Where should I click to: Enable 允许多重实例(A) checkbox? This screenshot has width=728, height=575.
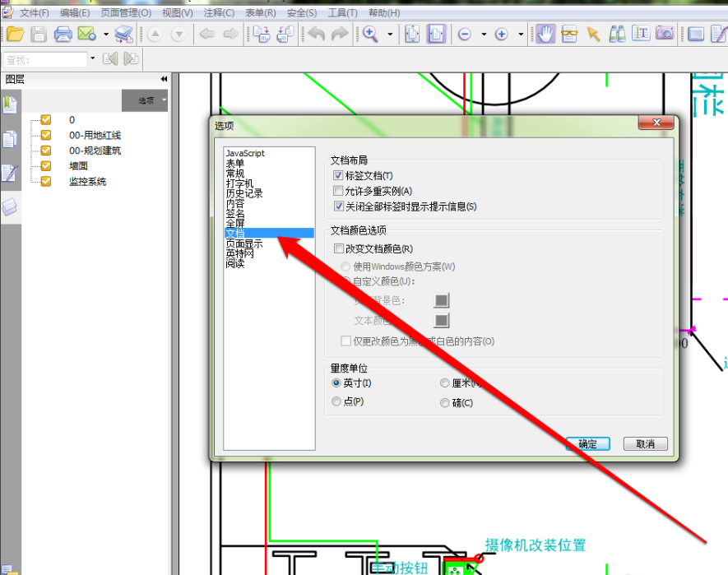pos(338,191)
